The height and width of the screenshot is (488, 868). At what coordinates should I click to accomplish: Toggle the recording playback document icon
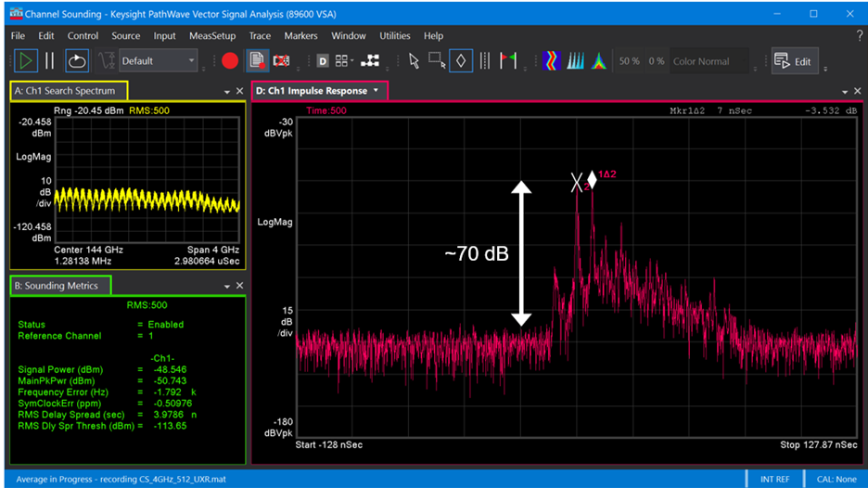257,61
